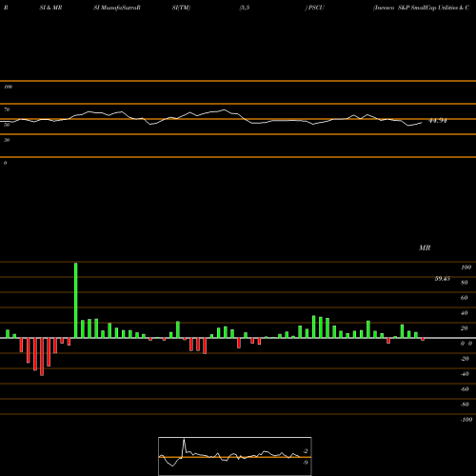Click the MR value label 59.45
The width and height of the screenshot is (476, 476).
tap(442, 279)
